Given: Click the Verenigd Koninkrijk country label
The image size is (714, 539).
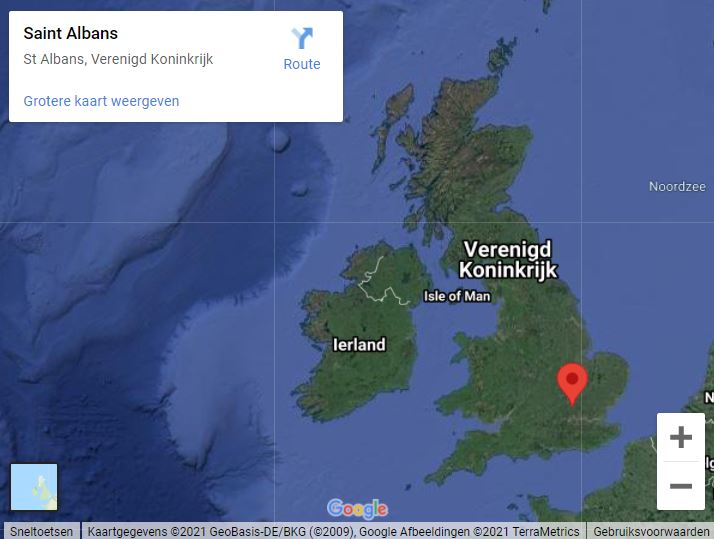Looking at the screenshot, I should [508, 259].
